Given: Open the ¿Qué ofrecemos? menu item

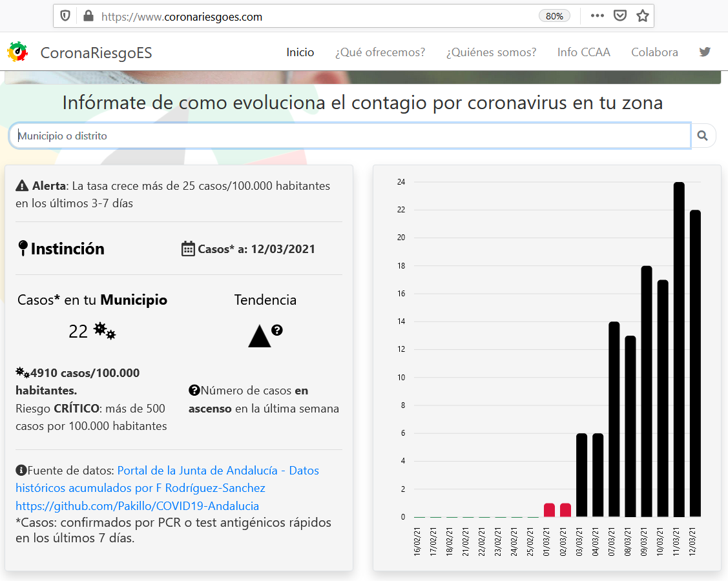Looking at the screenshot, I should point(380,52).
